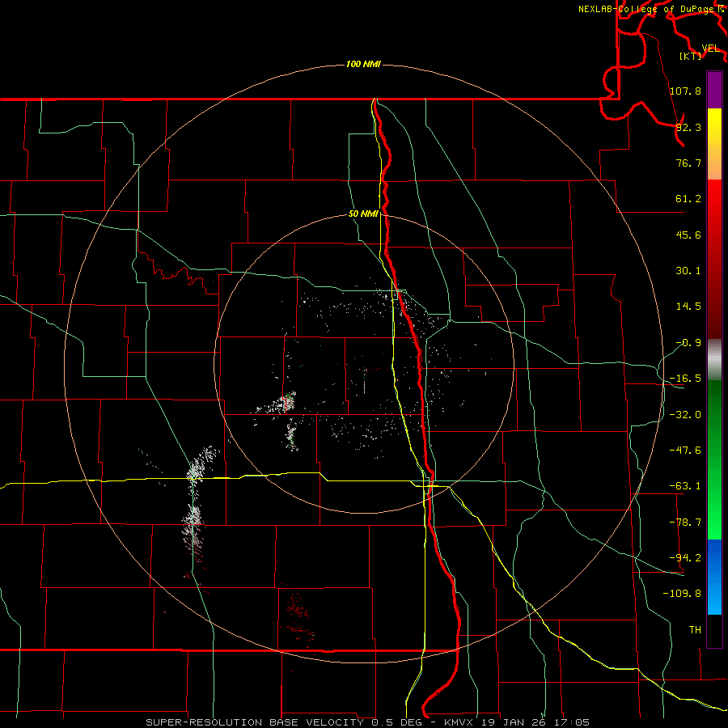Screen dimensions: 728x728
Task: Click the TH threshold legend label
Action: tap(695, 630)
